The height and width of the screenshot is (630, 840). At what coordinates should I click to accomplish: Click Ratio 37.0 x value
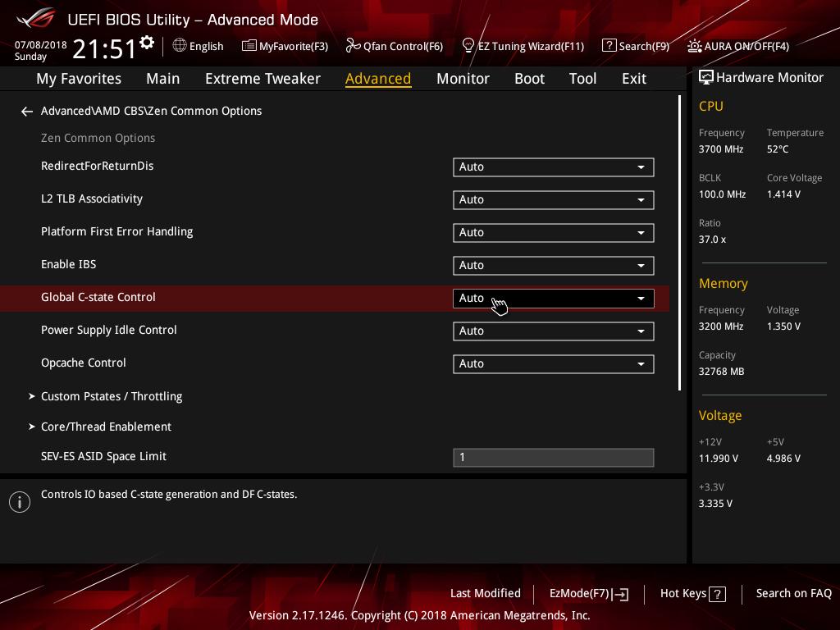(x=713, y=240)
